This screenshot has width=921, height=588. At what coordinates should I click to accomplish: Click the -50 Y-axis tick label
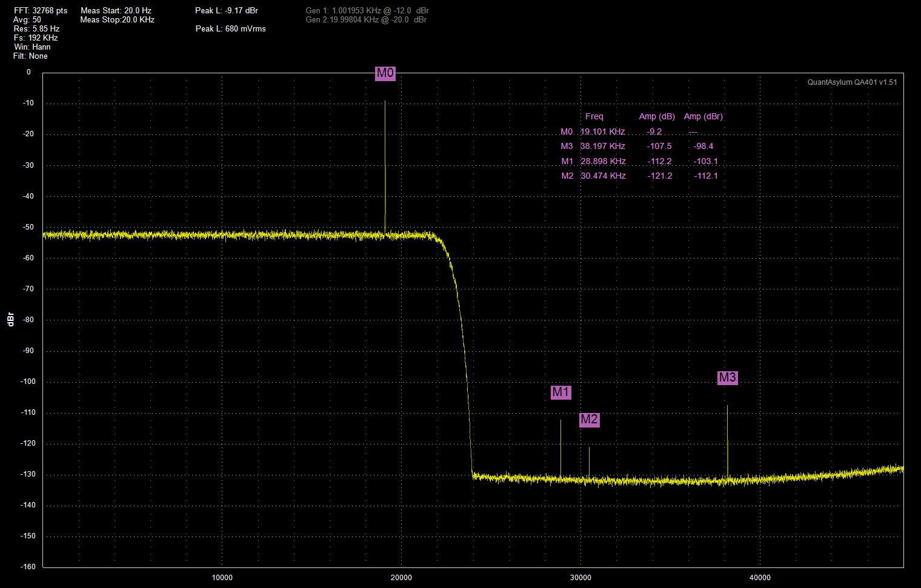[28, 227]
